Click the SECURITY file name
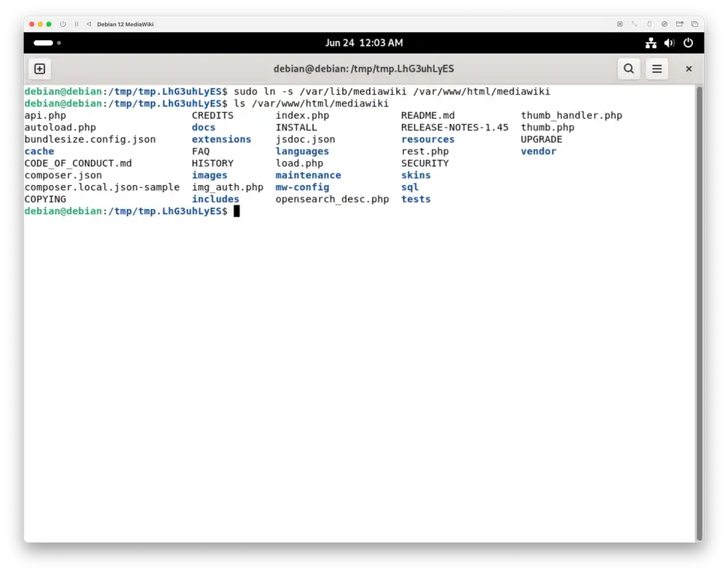The height and width of the screenshot is (574, 728). point(425,163)
